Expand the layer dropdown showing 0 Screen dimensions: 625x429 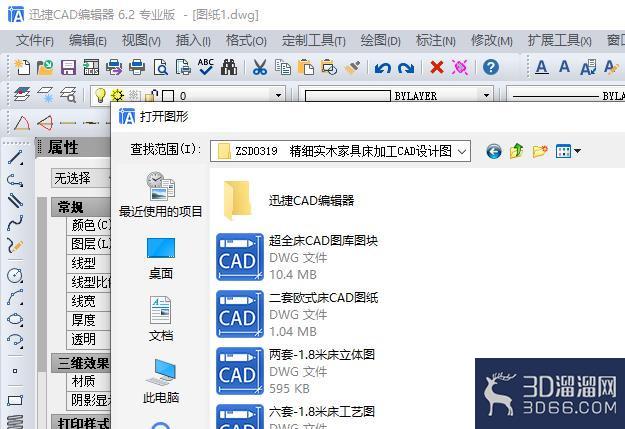pos(278,96)
